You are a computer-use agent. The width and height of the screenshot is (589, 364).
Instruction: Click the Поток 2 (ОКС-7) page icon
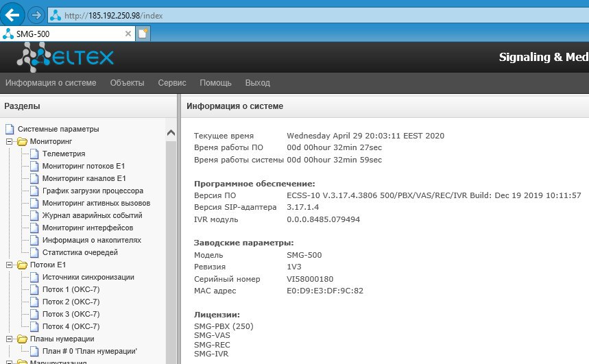34,302
